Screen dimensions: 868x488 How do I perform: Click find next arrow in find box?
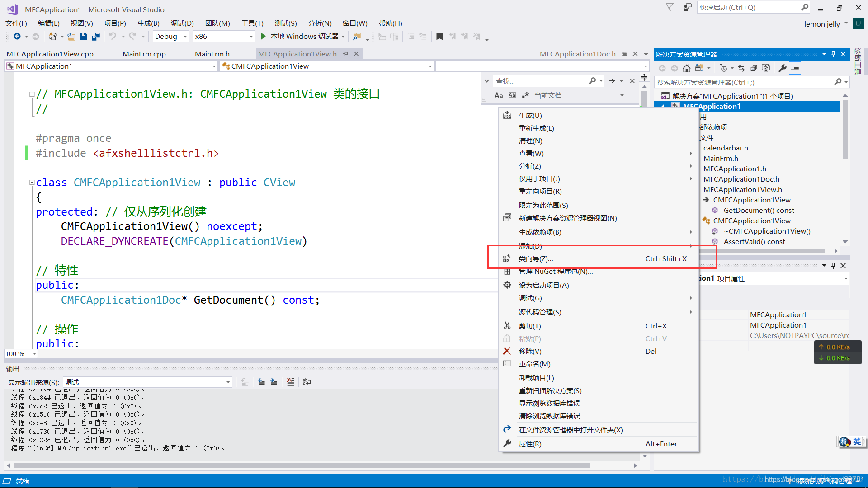pyautogui.click(x=612, y=81)
